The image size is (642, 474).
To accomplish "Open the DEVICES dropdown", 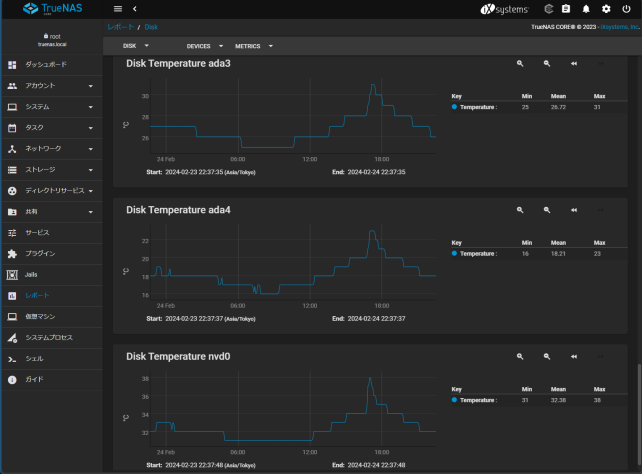I will pos(205,46).
